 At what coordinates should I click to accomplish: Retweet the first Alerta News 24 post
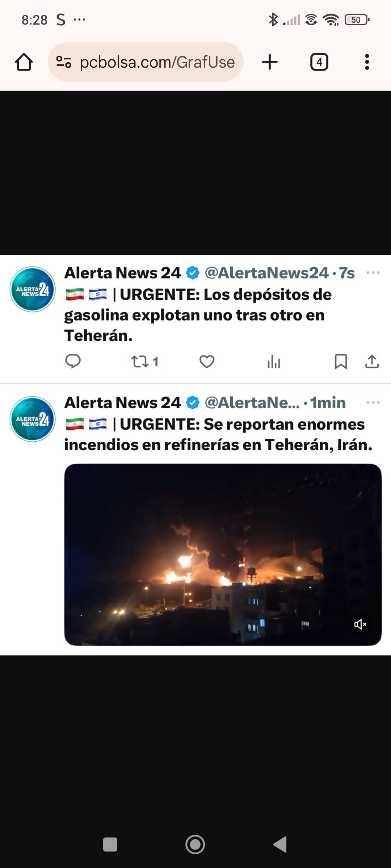[x=144, y=361]
